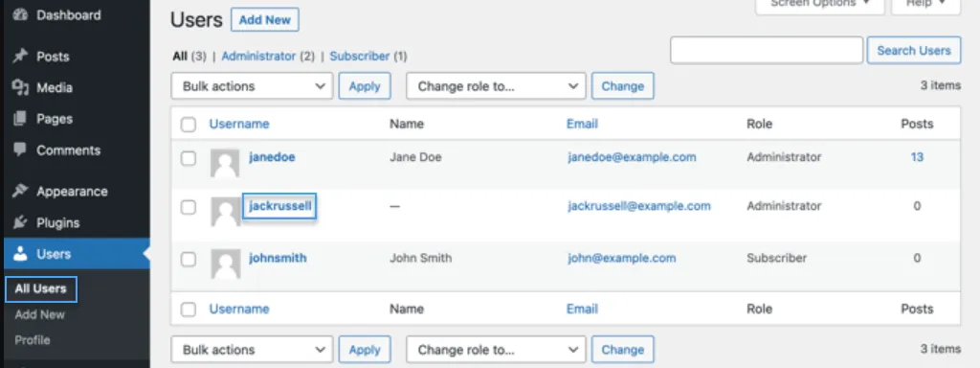Viewport: 980px width, 368px height.
Task: Click the Users person icon
Action: (x=21, y=254)
